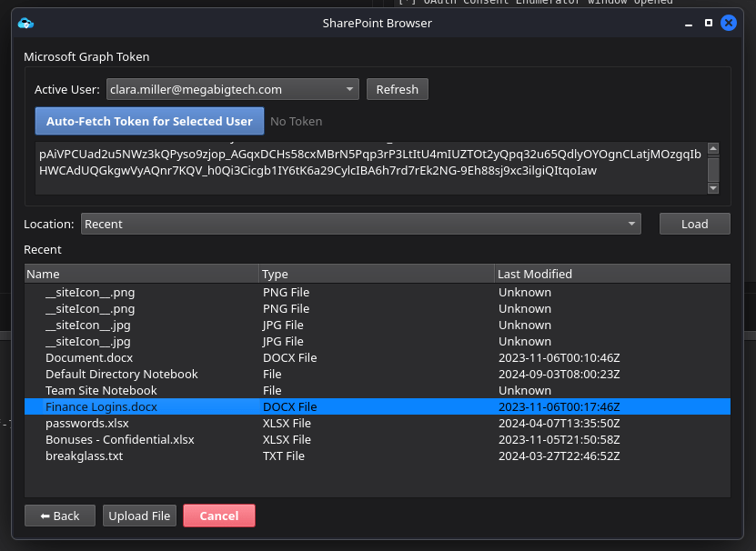Select the Team Site Notebook entry
Screen dimensions: 756x551
(x=101, y=390)
